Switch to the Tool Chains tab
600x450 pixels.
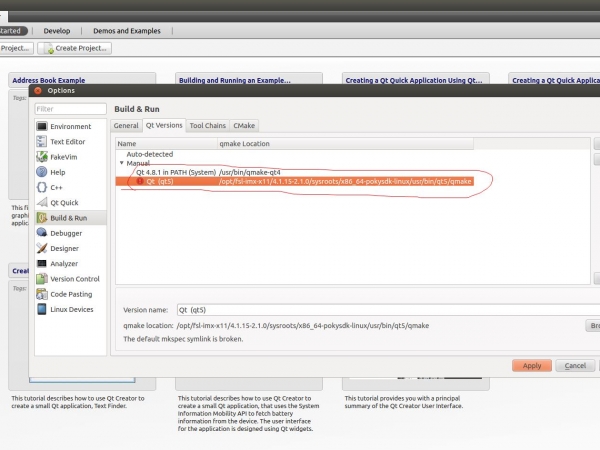pyautogui.click(x=207, y=126)
